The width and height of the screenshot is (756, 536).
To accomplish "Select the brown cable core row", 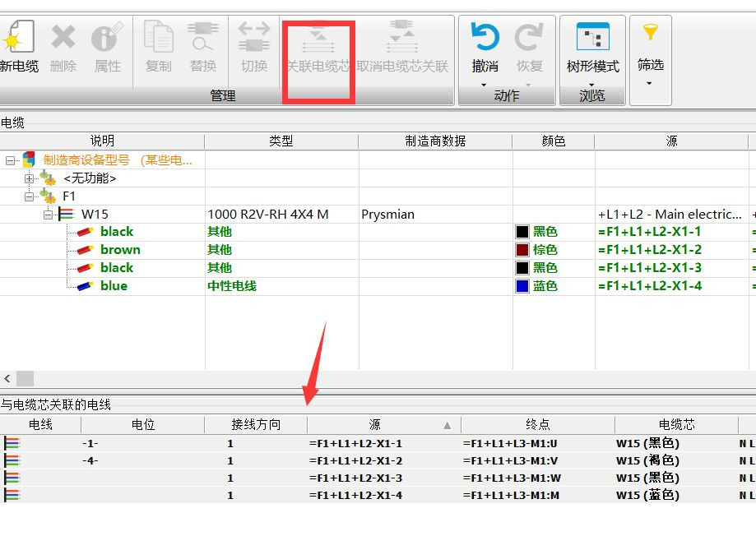I will click(x=120, y=250).
